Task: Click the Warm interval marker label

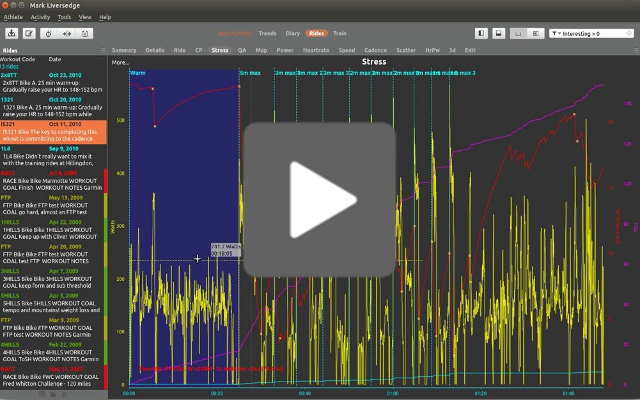Action: pyautogui.click(x=138, y=73)
